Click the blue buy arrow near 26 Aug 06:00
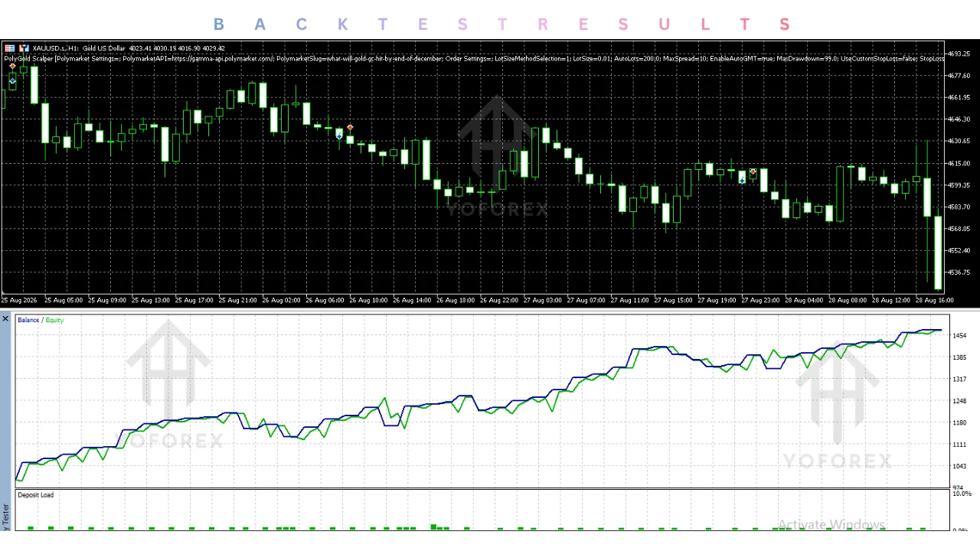 point(340,135)
